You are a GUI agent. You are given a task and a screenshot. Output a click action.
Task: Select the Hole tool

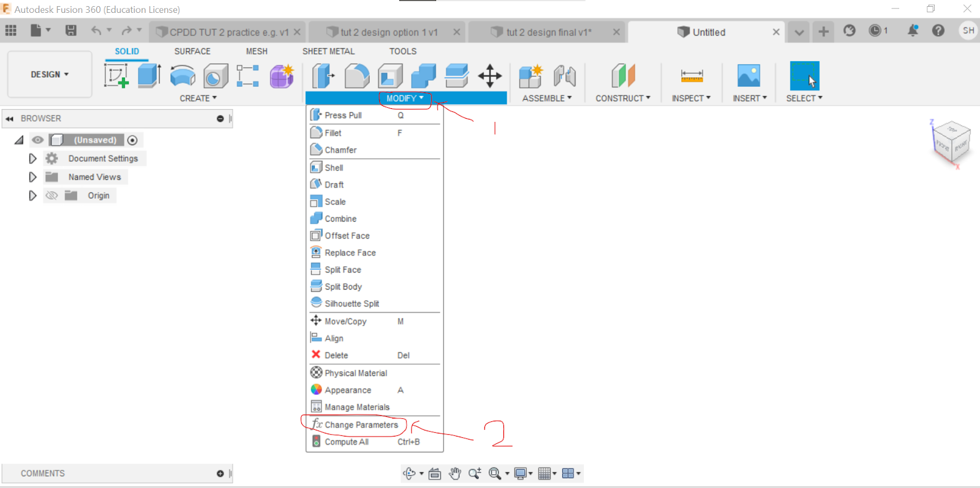(x=216, y=76)
